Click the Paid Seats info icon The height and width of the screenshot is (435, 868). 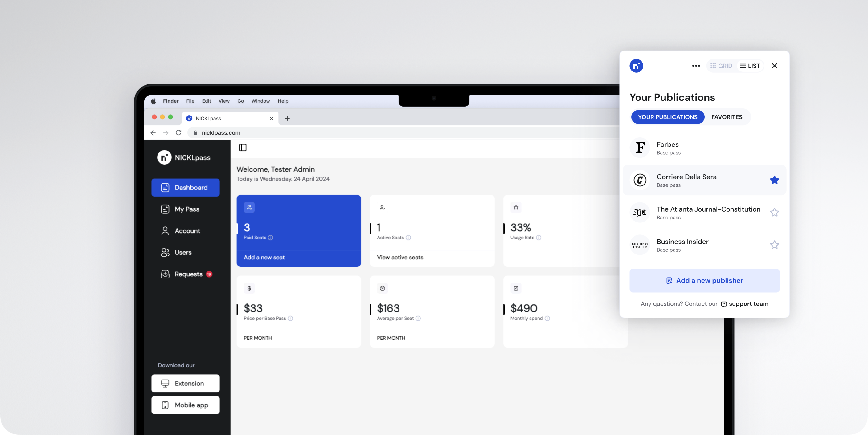(270, 238)
